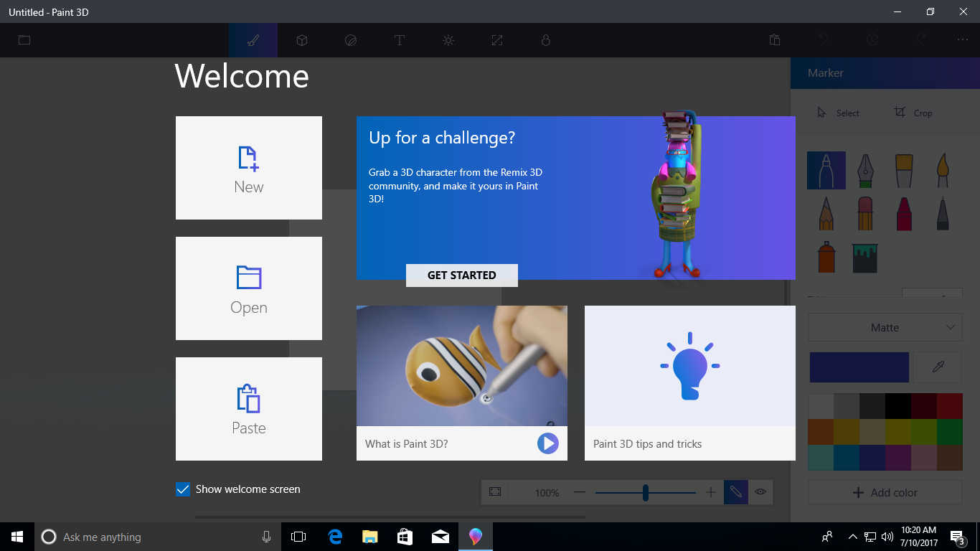Open the current color swatch picker
Screen dimensions: 980x551
point(859,367)
